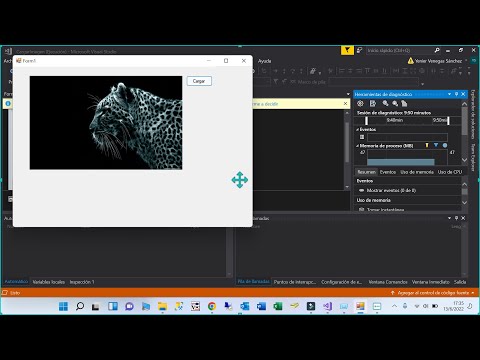
Task: Click the Cargar button in Form1
Action: pyautogui.click(x=199, y=81)
